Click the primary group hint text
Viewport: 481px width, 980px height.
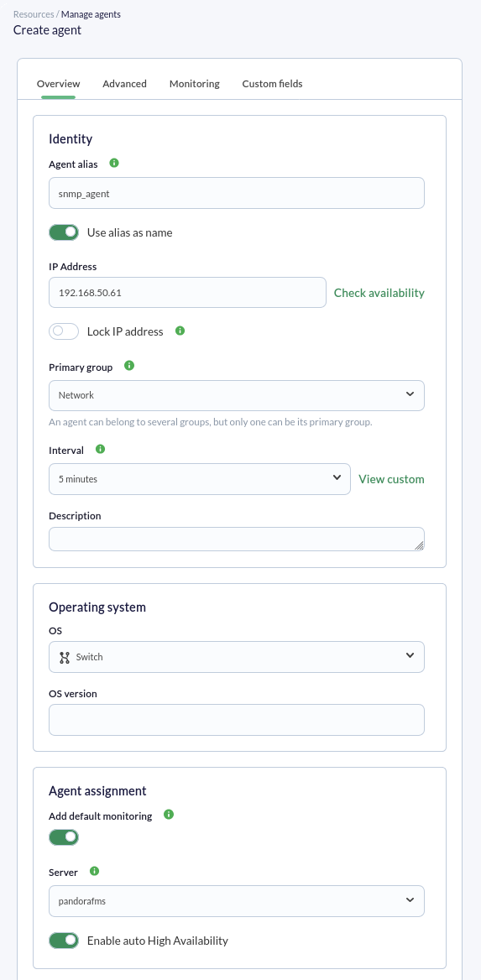pos(211,422)
